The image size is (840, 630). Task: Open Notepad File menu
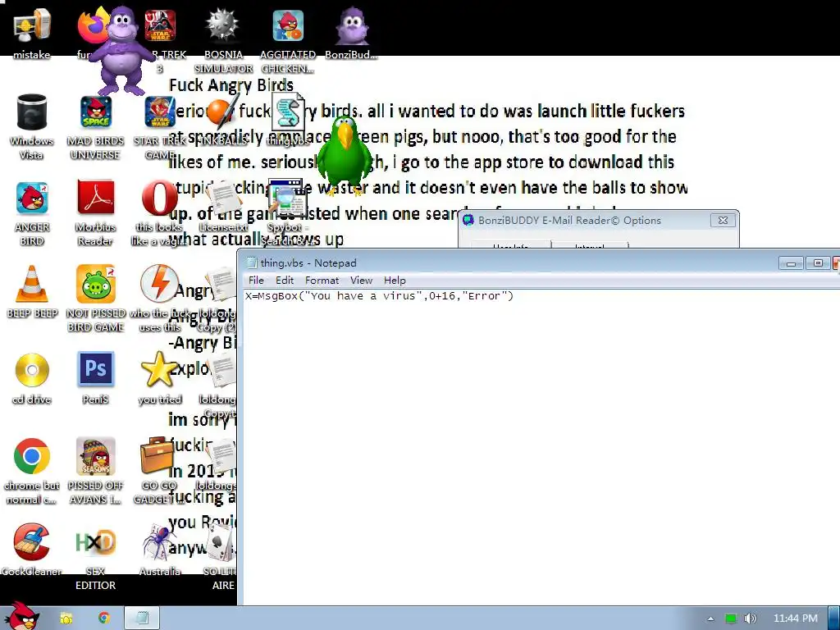pyautogui.click(x=256, y=281)
